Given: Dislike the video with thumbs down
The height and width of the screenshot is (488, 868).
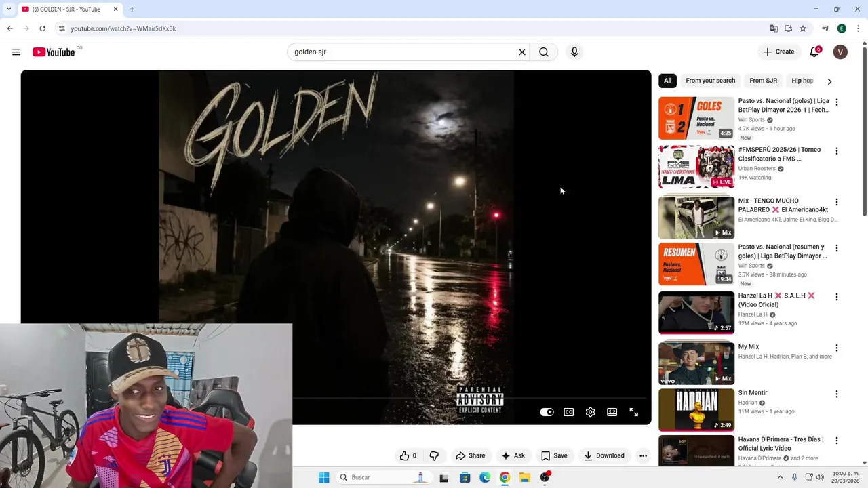Looking at the screenshot, I should coord(434,455).
